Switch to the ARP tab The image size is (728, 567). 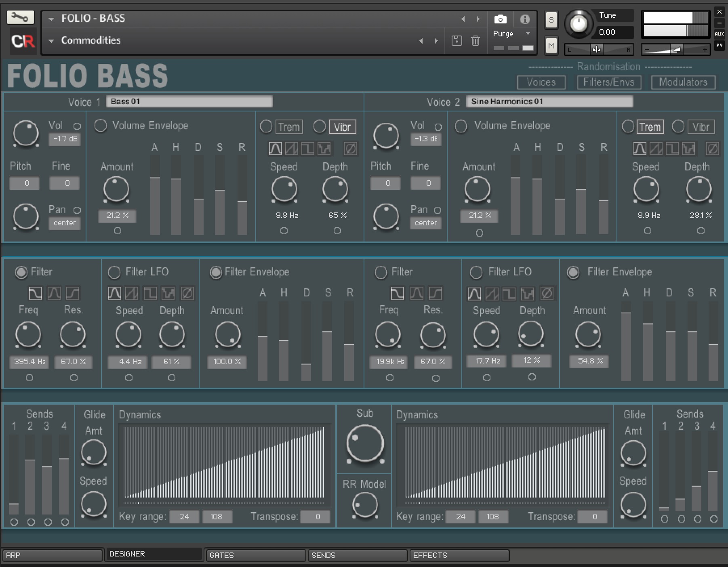point(52,555)
